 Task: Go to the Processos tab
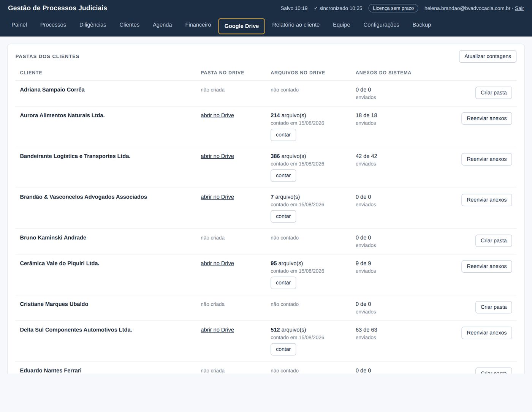click(53, 25)
